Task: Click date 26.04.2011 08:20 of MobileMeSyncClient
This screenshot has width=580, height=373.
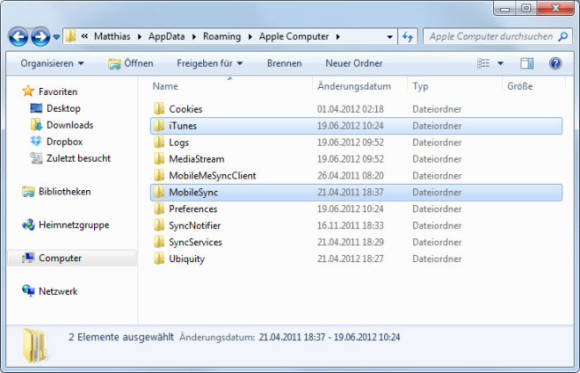Action: tap(350, 176)
